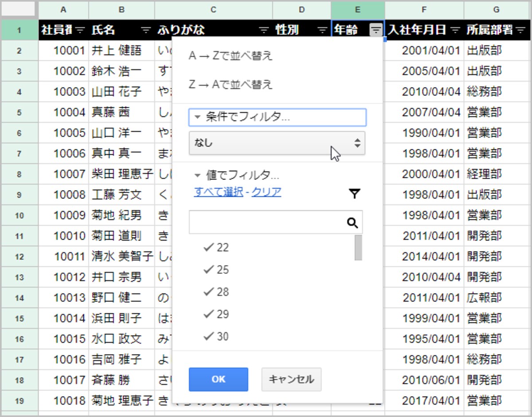Click date cell 2005/04/01
532x417 pixels.
(x=424, y=71)
